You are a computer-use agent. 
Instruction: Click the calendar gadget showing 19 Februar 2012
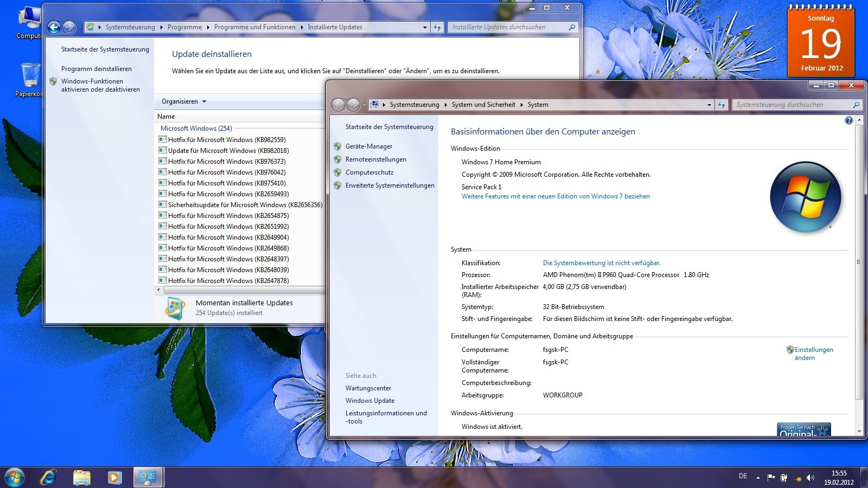click(821, 41)
